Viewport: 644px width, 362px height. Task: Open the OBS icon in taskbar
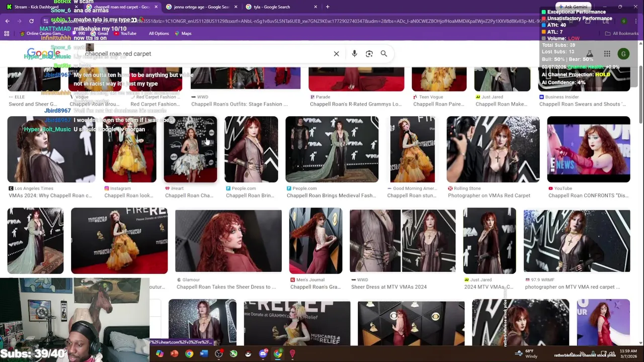pyautogui.click(x=219, y=354)
